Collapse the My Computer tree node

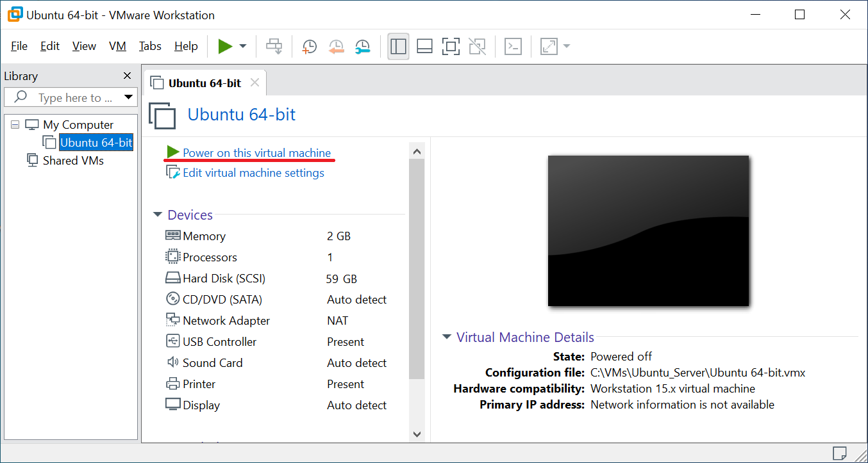pos(15,125)
